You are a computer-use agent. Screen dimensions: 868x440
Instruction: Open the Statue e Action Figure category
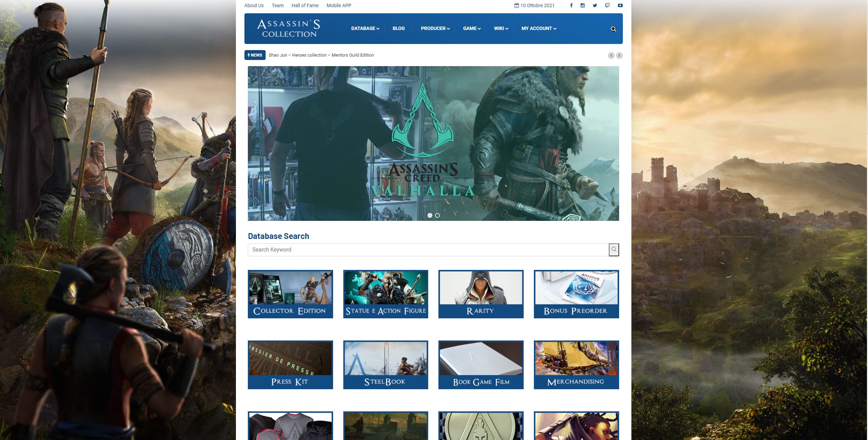click(386, 294)
